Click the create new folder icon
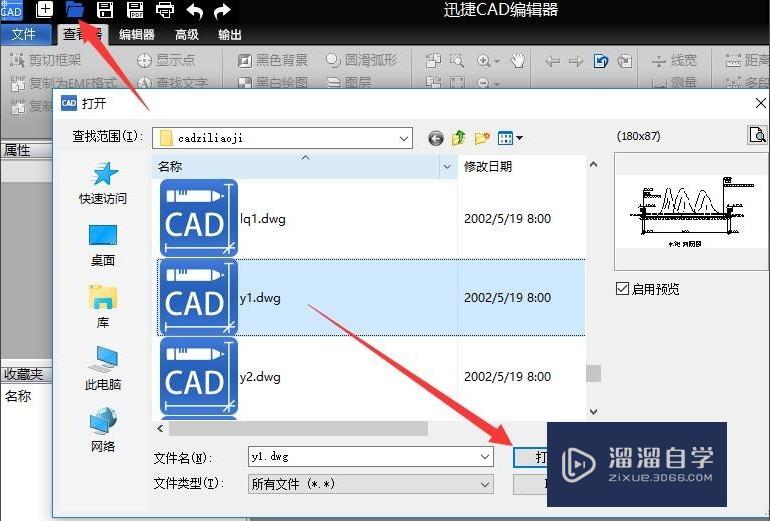 482,138
